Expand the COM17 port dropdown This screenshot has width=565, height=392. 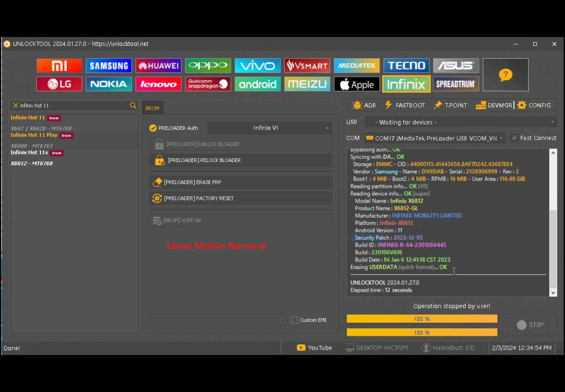click(x=435, y=138)
